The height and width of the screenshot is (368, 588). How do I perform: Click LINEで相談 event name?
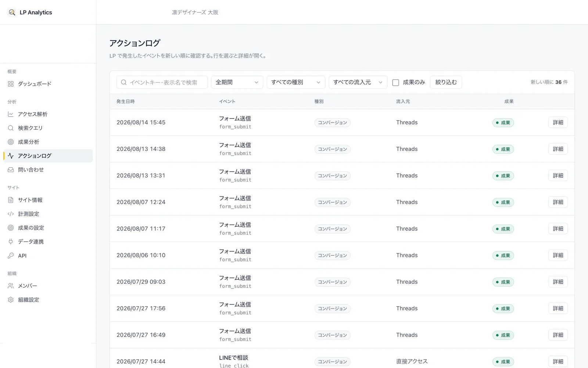(x=234, y=358)
